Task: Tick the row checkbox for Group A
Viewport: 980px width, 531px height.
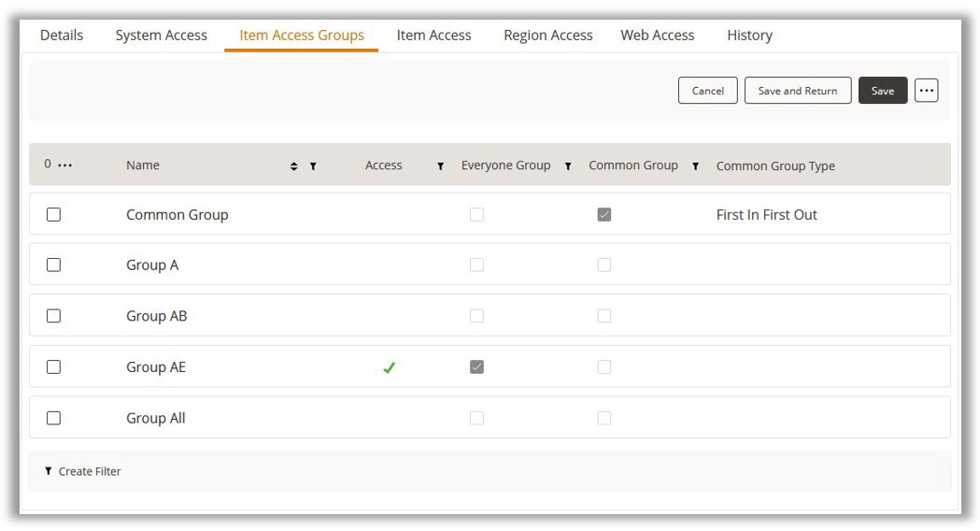Action: point(53,265)
